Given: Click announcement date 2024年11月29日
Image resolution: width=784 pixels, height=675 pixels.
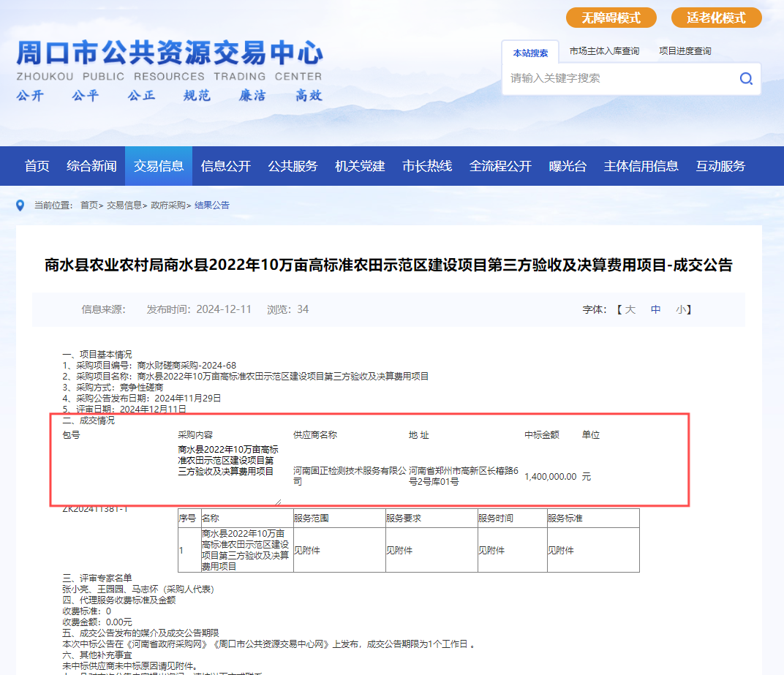Looking at the screenshot, I should pos(187,399).
